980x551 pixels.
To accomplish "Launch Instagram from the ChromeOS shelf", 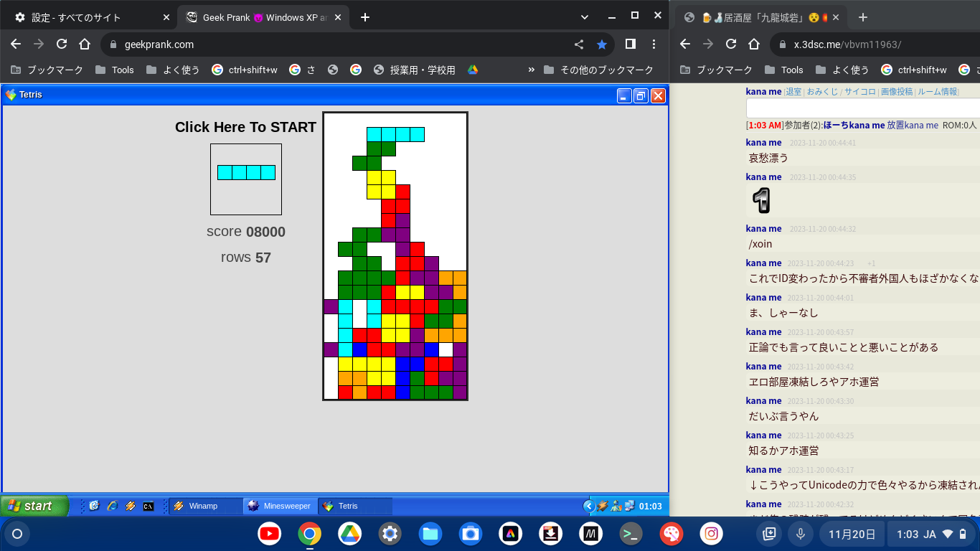I will pyautogui.click(x=712, y=534).
